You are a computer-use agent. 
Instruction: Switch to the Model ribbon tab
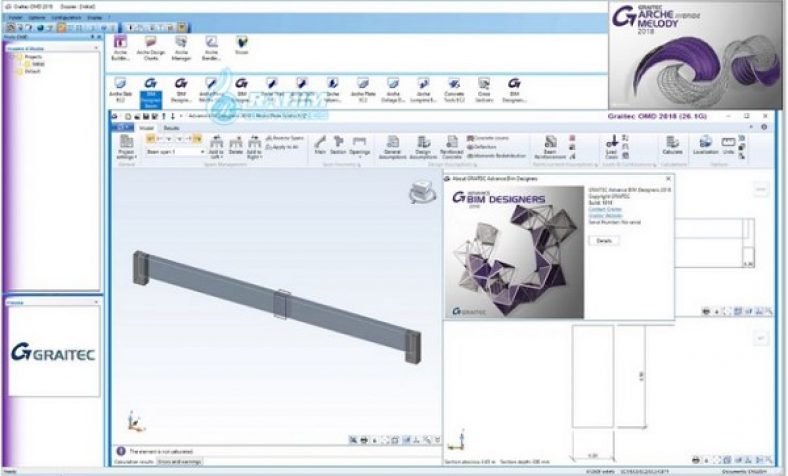click(x=146, y=128)
